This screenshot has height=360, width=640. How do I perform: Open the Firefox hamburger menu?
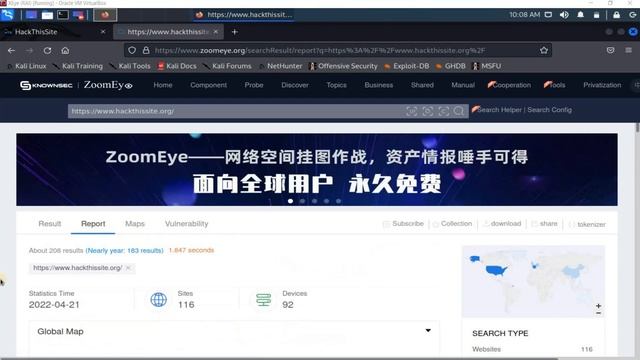pos(629,50)
